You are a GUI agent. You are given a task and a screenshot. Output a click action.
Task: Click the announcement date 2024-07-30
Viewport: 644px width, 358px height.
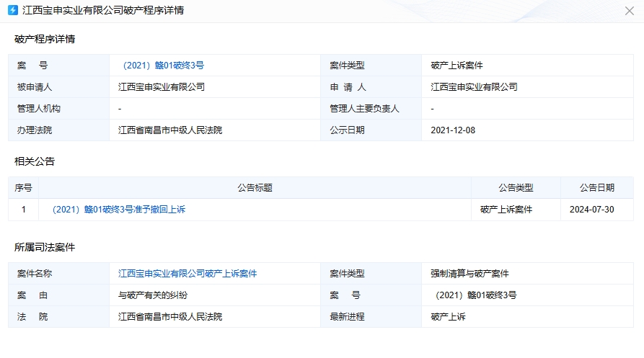click(x=592, y=210)
